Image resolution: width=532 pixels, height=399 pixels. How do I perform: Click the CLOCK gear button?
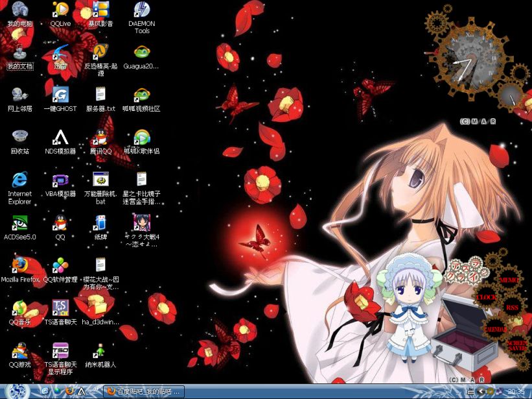coord(486,298)
